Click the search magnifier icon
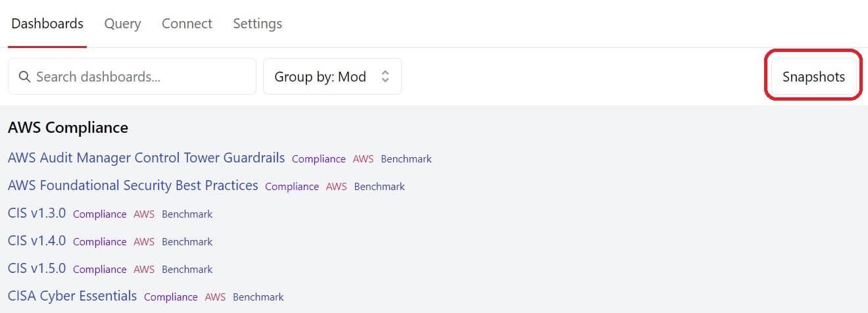 click(x=24, y=77)
